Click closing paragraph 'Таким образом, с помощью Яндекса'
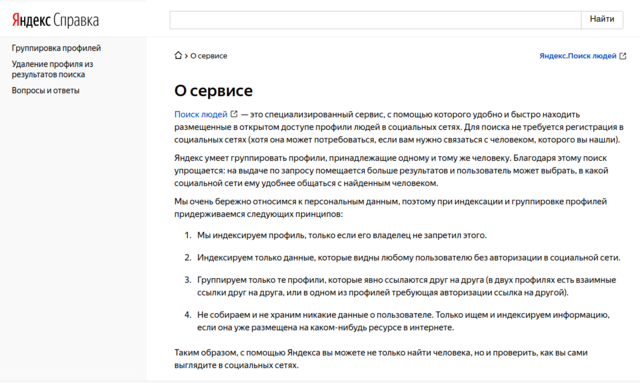This screenshot has width=640, height=383. tap(381, 359)
